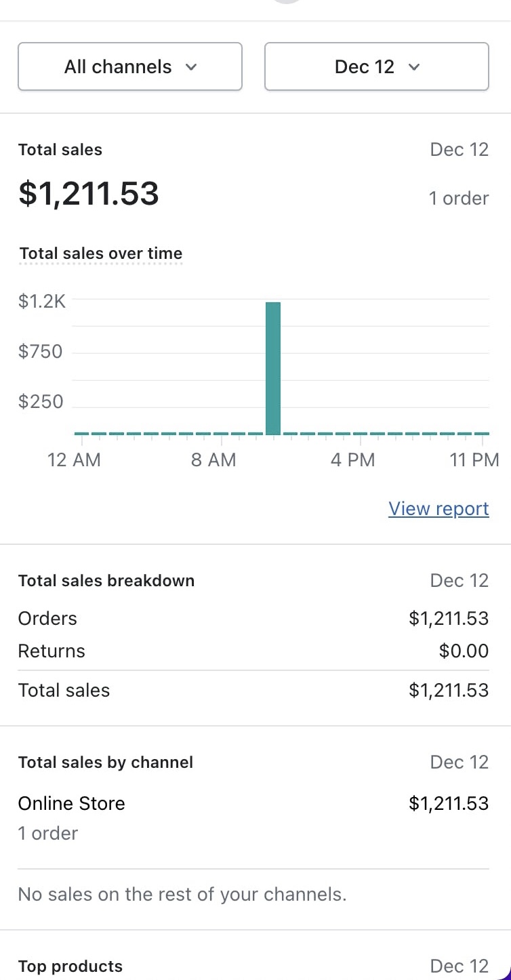Click the 12 AM label on the chart axis

pos(74,460)
